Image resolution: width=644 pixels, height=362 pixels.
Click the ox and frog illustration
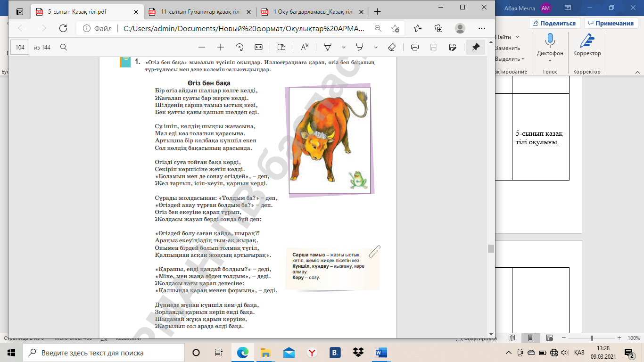click(330, 140)
